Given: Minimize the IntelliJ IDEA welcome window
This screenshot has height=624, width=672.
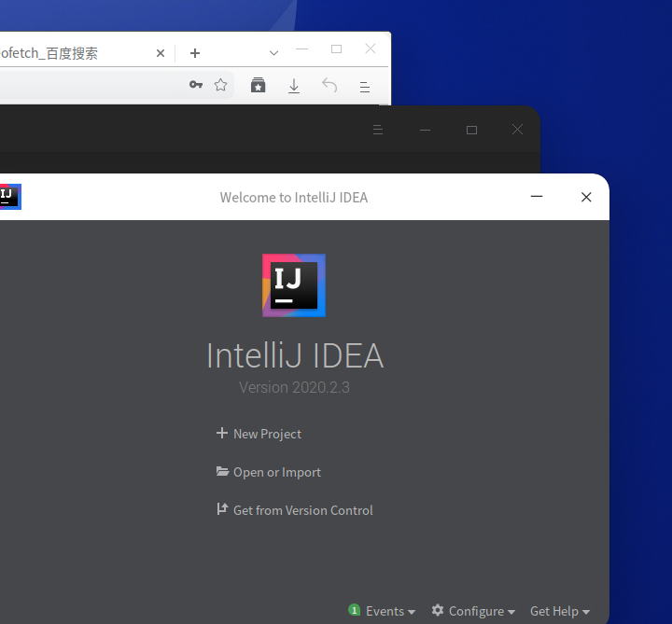Looking at the screenshot, I should [x=537, y=197].
